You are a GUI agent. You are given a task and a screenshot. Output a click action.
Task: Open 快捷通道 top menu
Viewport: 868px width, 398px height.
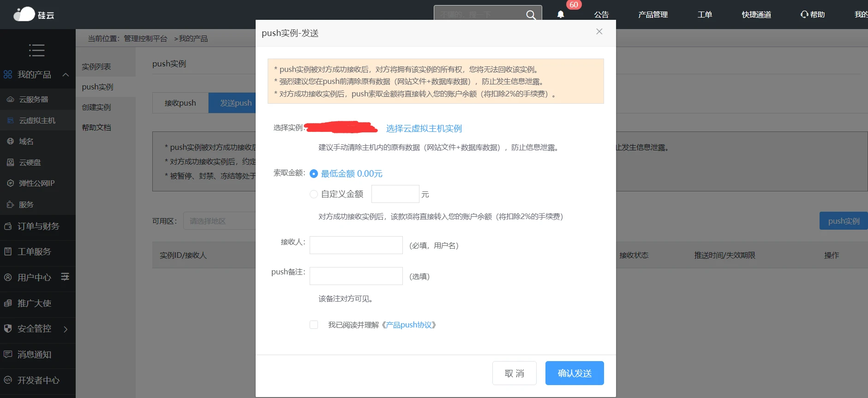point(756,15)
